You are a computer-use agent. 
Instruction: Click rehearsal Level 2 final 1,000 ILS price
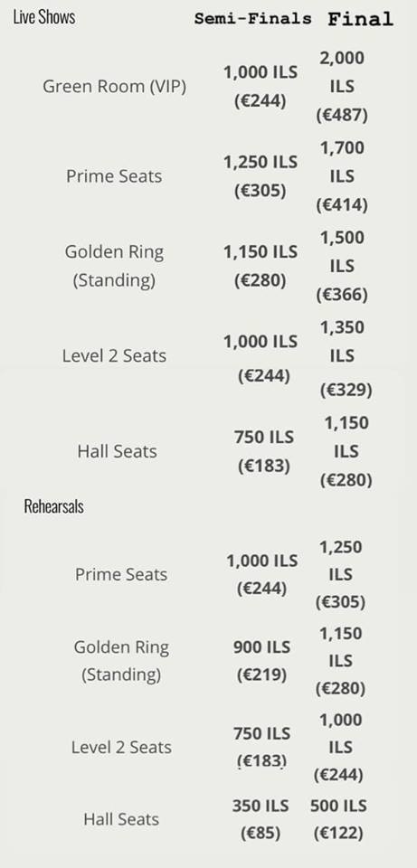341,733
